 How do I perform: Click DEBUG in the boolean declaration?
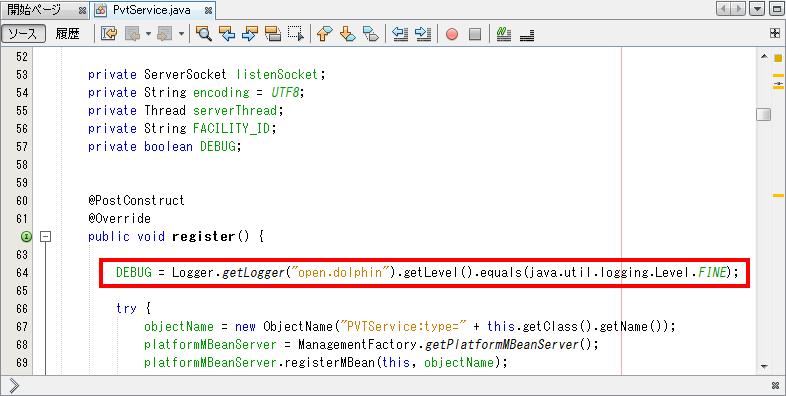[218, 146]
